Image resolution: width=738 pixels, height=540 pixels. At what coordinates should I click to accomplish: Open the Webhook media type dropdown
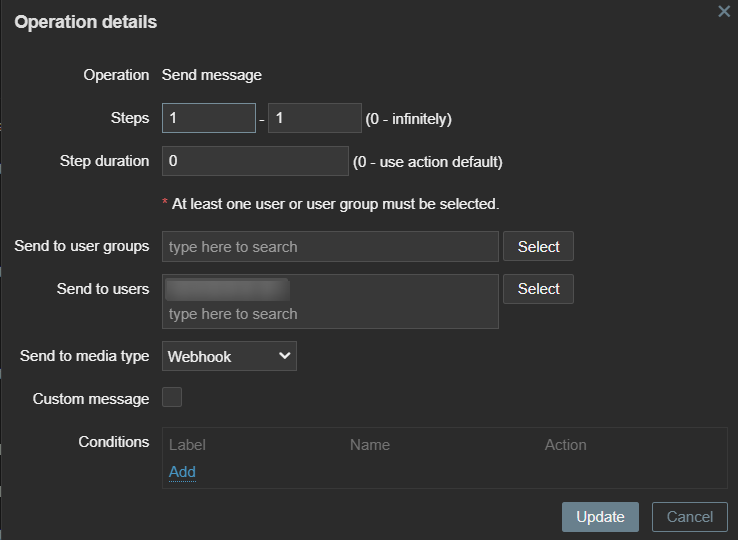[229, 356]
